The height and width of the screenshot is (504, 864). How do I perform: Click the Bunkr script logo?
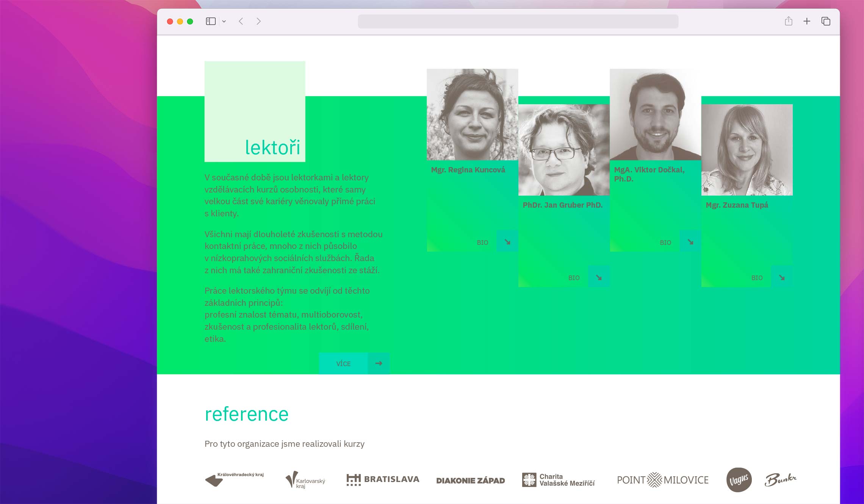pyautogui.click(x=781, y=479)
